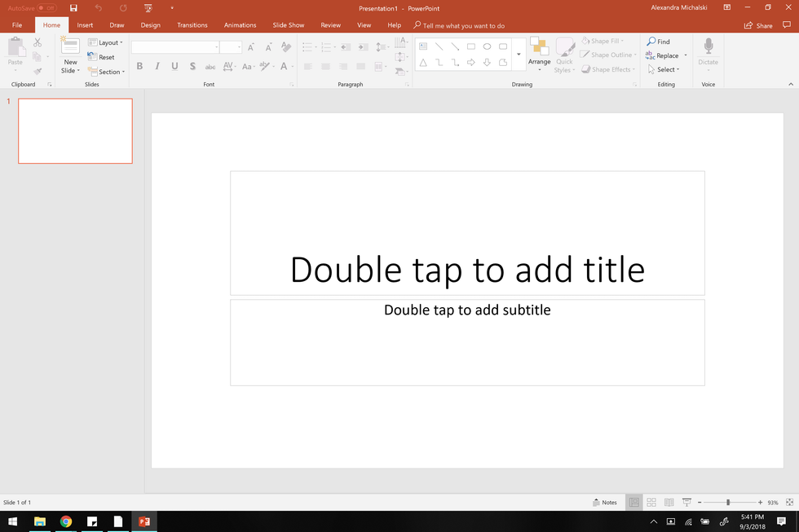799x532 pixels.
Task: Click the New Slide icon
Action: [x=70, y=46]
